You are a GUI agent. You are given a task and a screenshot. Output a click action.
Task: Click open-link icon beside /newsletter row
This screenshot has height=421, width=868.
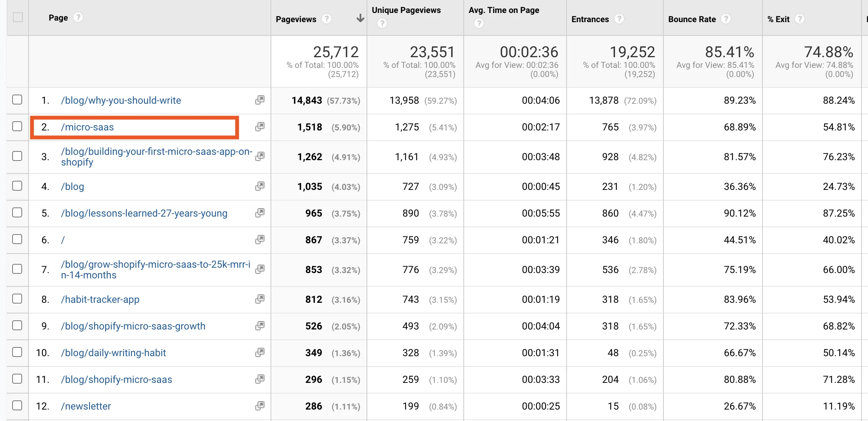coord(260,406)
